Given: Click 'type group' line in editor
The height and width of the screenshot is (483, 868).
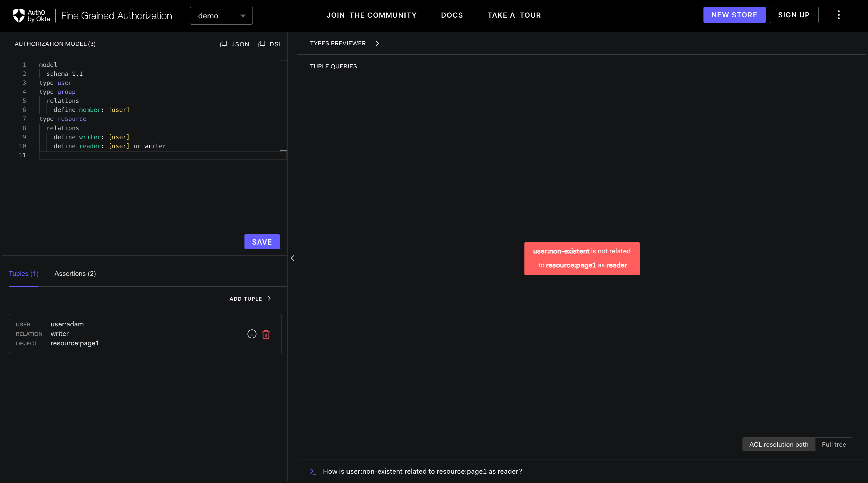Looking at the screenshot, I should click(x=57, y=92).
